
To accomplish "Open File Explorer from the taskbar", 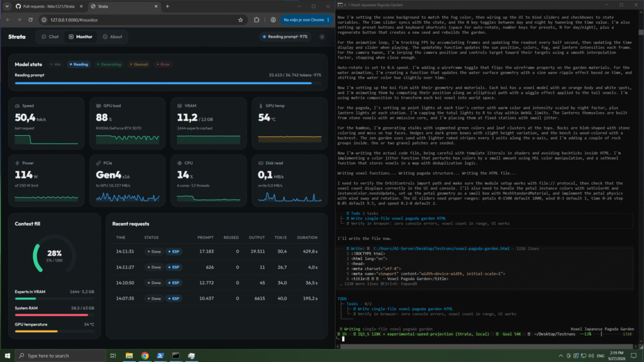I will pyautogui.click(x=129, y=356).
